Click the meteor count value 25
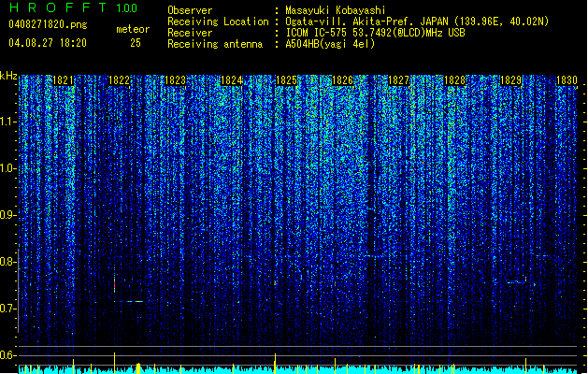588x374 pixels. tap(136, 43)
